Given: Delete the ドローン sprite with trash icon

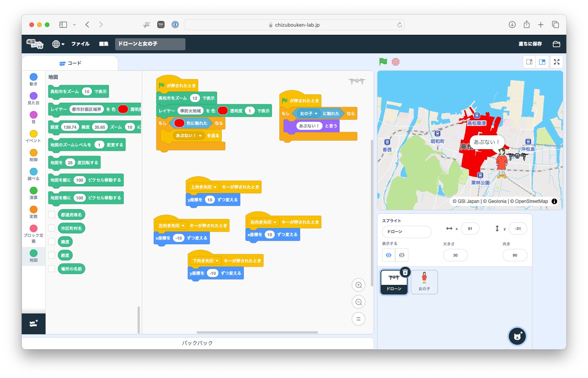Looking at the screenshot, I should pos(405,272).
